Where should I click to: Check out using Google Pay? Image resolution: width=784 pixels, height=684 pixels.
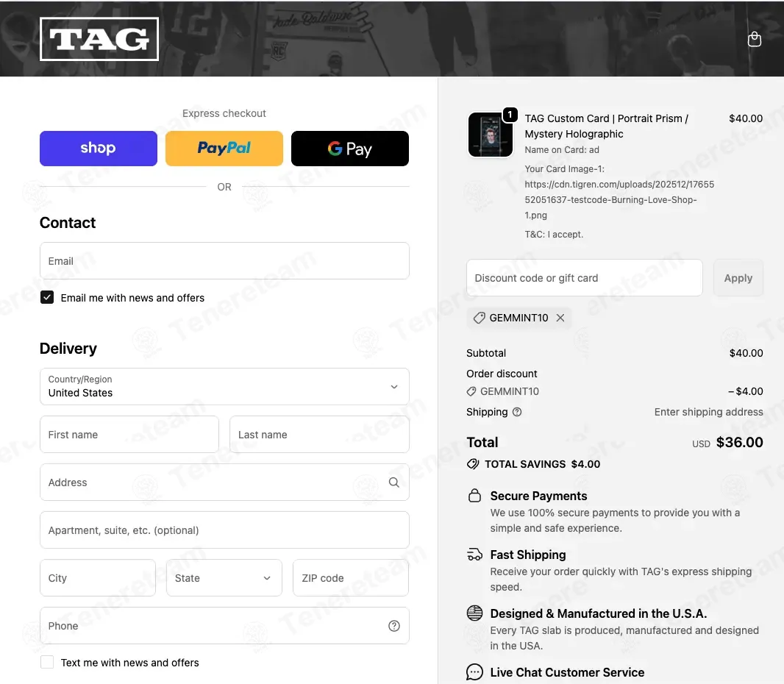(x=350, y=149)
